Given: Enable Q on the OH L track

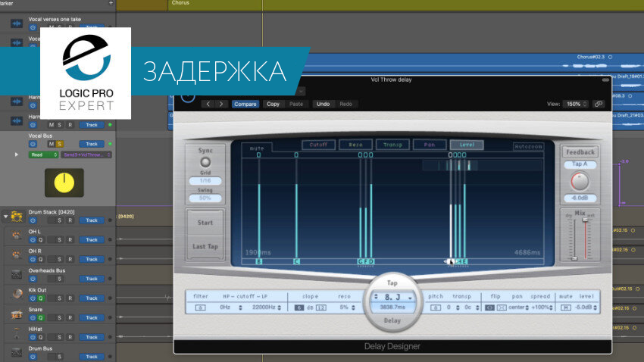Looking at the screenshot, I should point(41,239).
